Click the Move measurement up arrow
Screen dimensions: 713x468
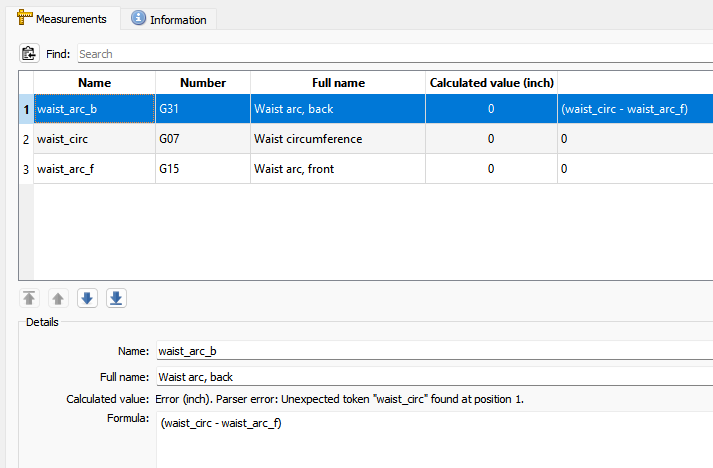pos(58,298)
